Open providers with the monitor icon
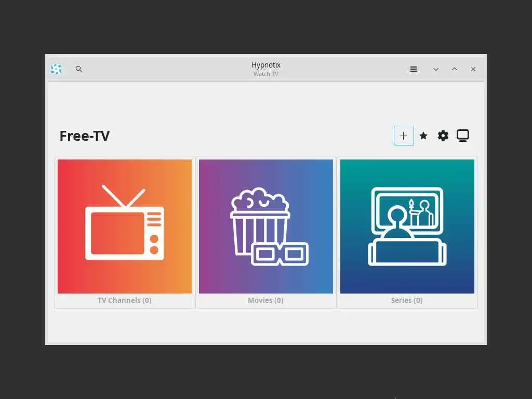This screenshot has width=532, height=399. (463, 136)
